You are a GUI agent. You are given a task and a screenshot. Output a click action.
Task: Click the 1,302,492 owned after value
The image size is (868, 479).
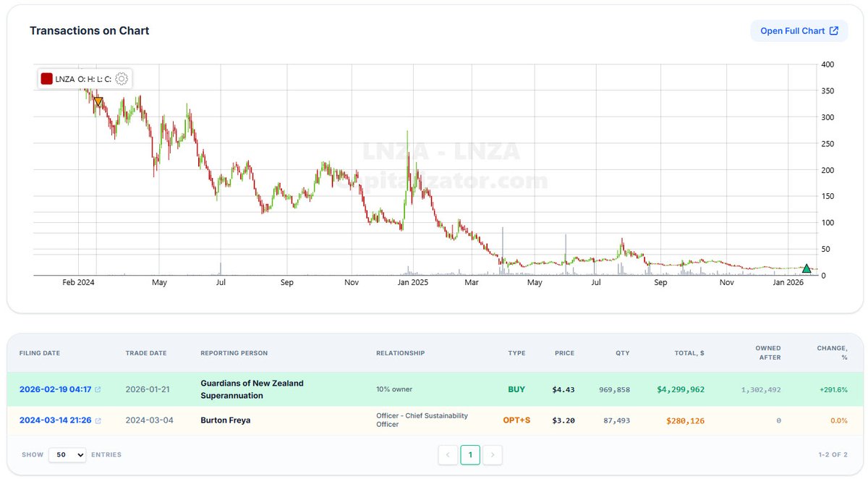point(761,389)
